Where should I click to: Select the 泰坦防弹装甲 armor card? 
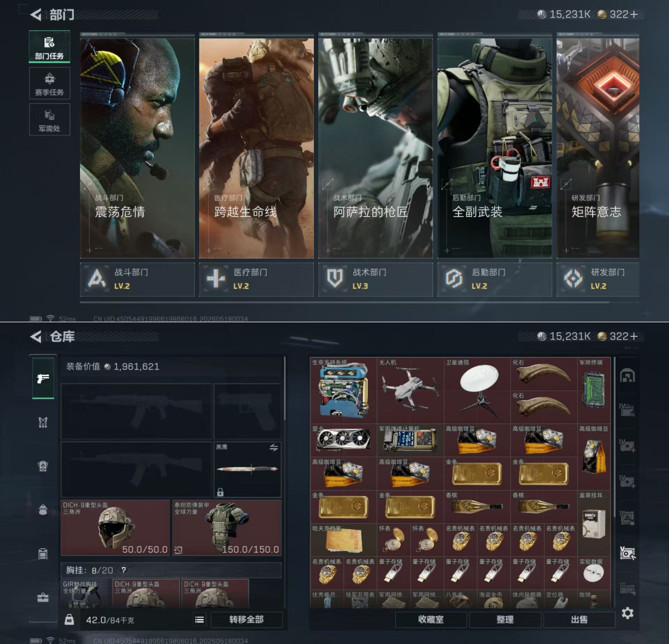click(x=227, y=528)
